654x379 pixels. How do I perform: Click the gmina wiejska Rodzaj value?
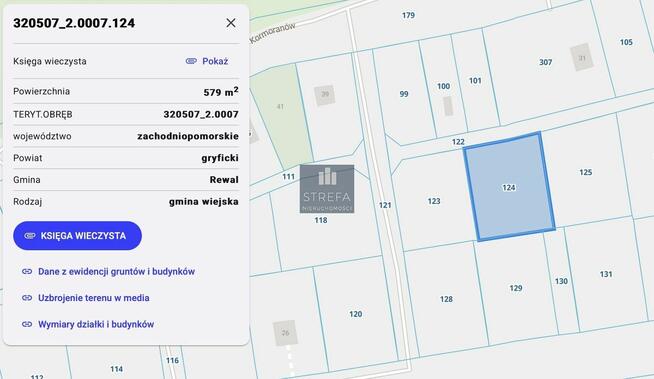tap(204, 201)
